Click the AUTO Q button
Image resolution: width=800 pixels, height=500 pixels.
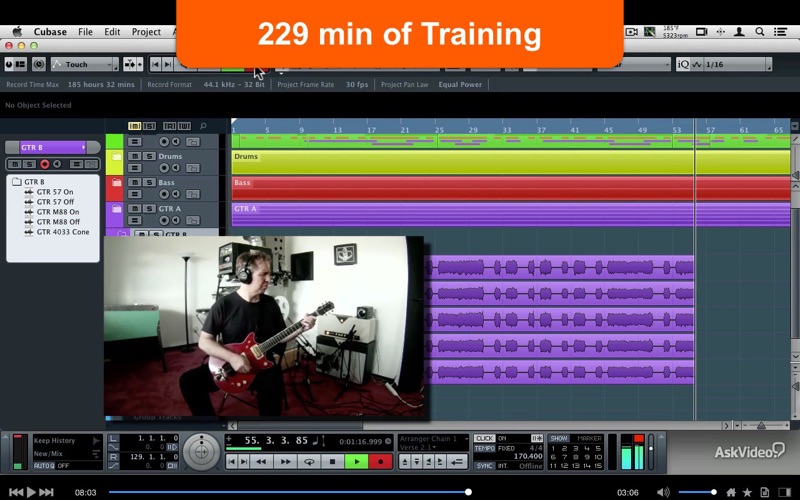click(x=43, y=466)
